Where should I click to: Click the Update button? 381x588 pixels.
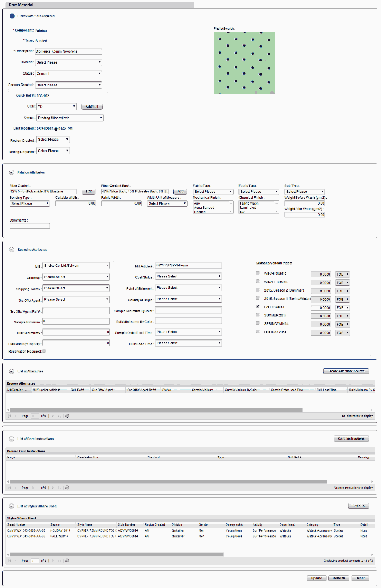(x=317, y=578)
